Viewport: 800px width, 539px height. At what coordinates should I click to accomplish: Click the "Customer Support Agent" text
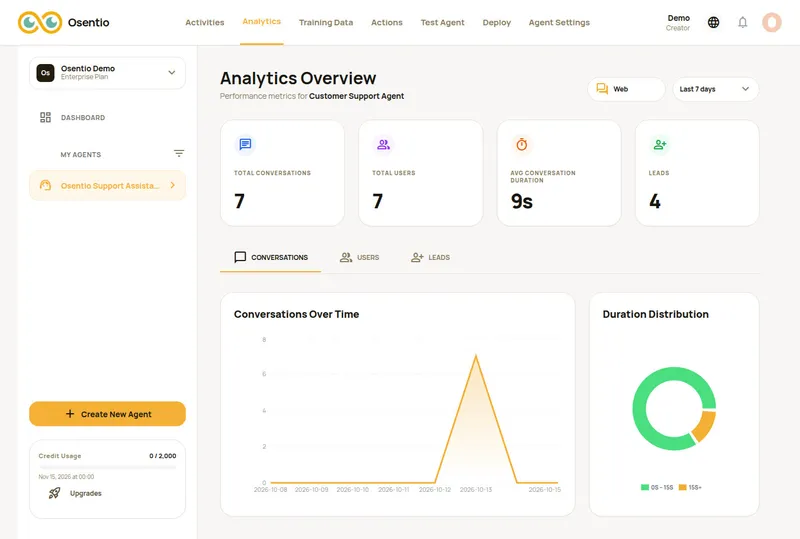356,96
